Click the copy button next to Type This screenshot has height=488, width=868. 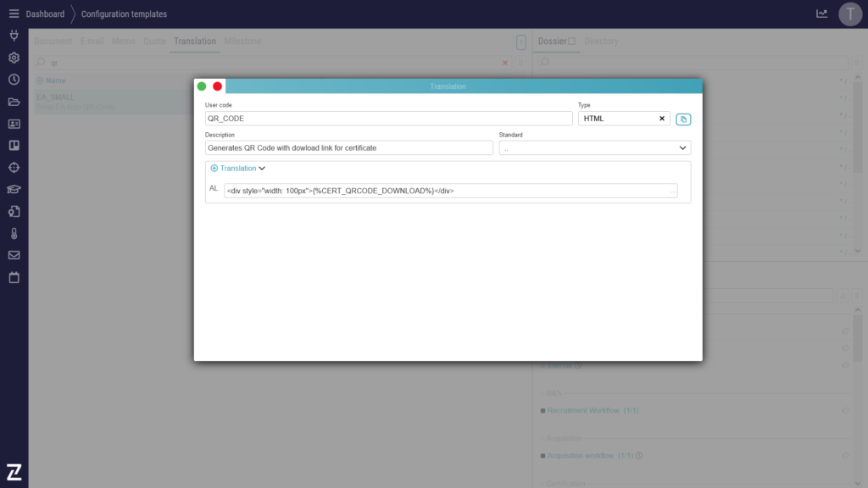683,119
